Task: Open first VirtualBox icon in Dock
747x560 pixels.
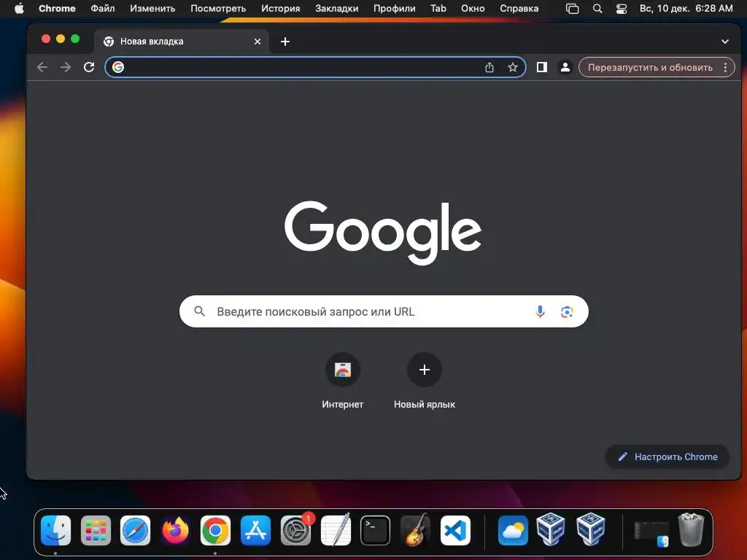Action: pos(551,529)
